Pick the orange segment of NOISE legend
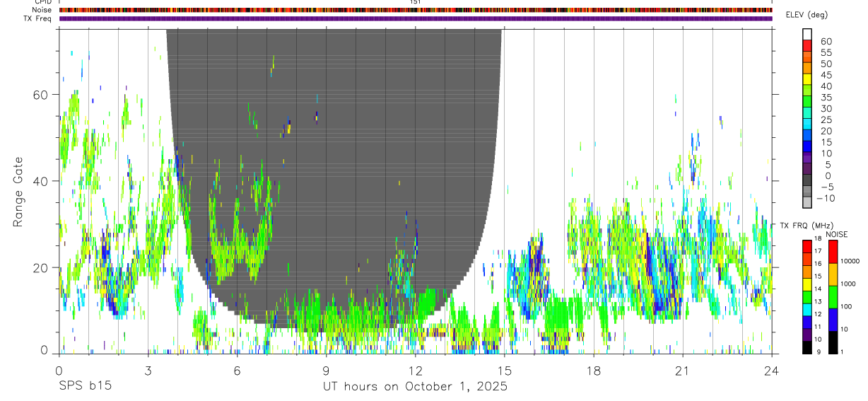This screenshot has width=868, height=401. [832, 274]
